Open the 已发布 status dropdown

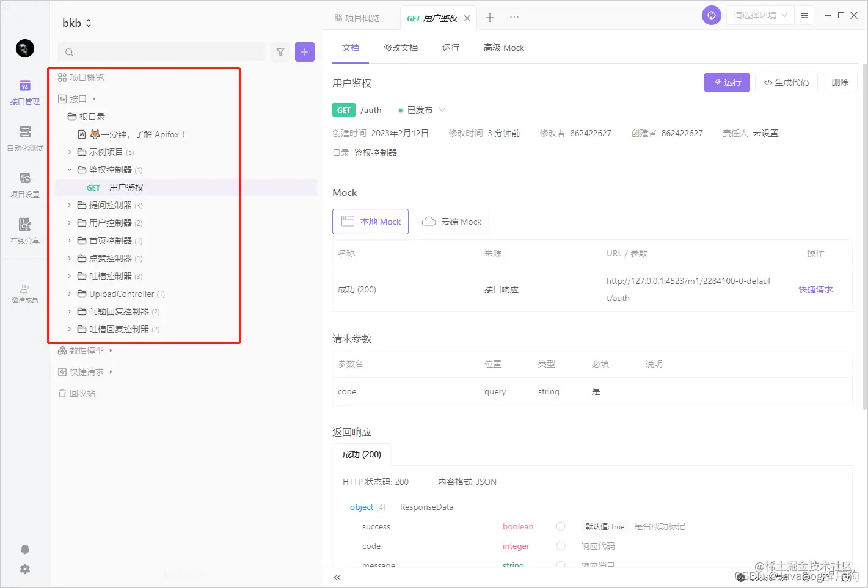click(x=420, y=110)
